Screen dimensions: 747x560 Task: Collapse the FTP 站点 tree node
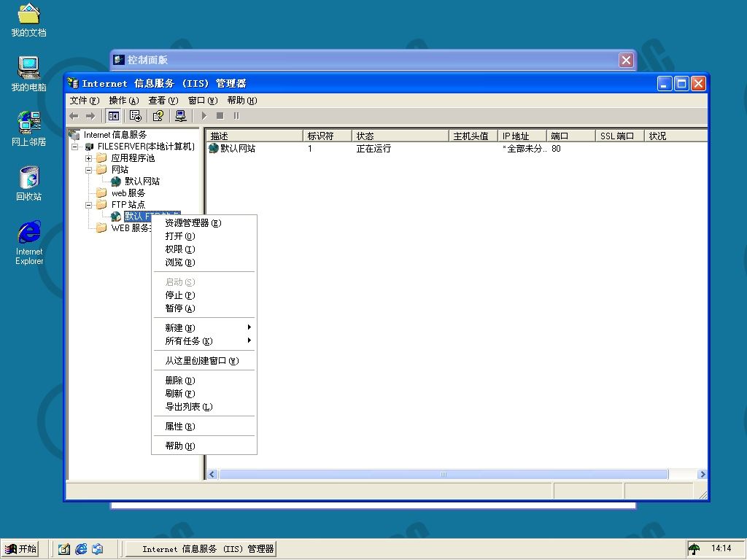[x=88, y=205]
